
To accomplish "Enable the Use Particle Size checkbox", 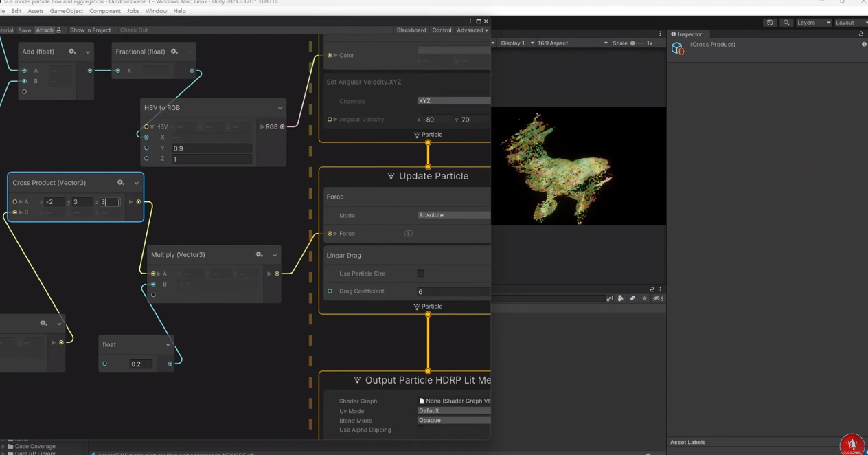I will coord(420,273).
